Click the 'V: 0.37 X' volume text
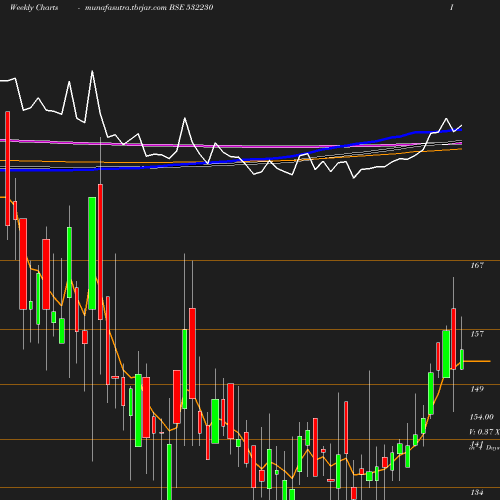 [485, 432]
